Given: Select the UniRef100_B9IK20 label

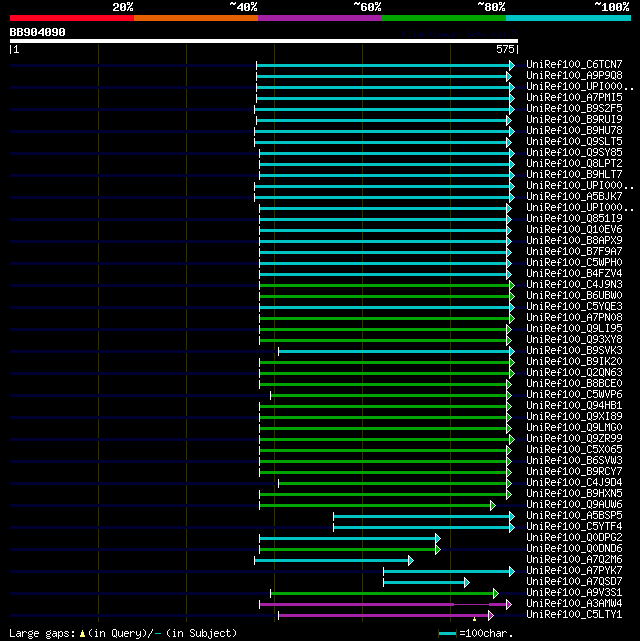Looking at the screenshot, I should [574, 362].
